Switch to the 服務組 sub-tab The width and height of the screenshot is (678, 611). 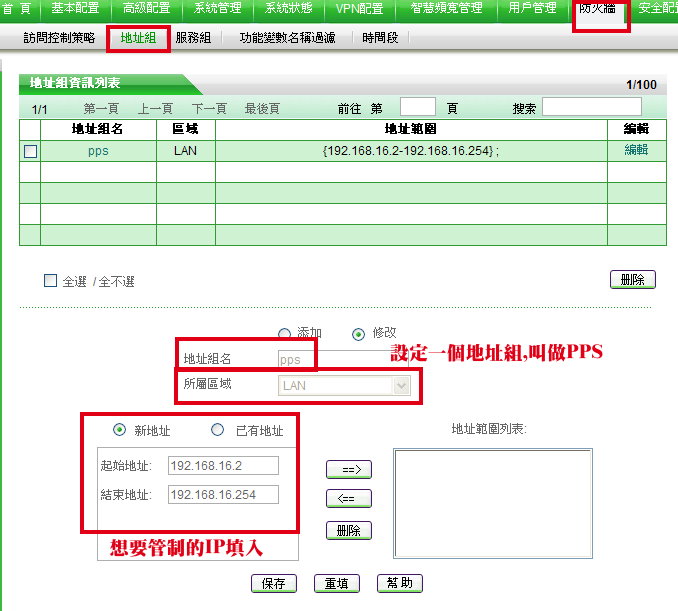(192, 38)
